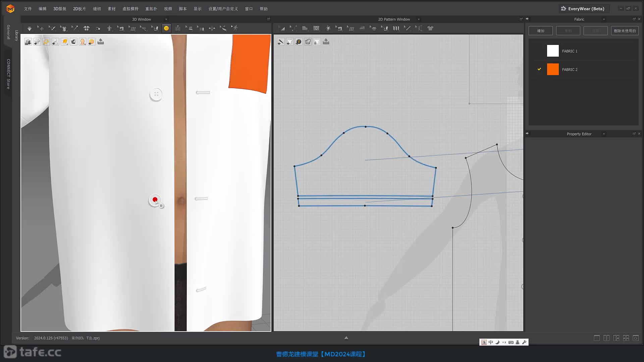Toggle 2D pattern info display icon
This screenshot has height=362, width=644.
tap(299, 42)
